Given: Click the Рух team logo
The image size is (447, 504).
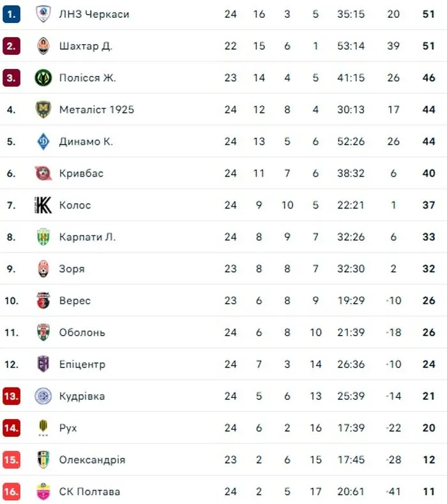Looking at the screenshot, I should tap(43, 427).
